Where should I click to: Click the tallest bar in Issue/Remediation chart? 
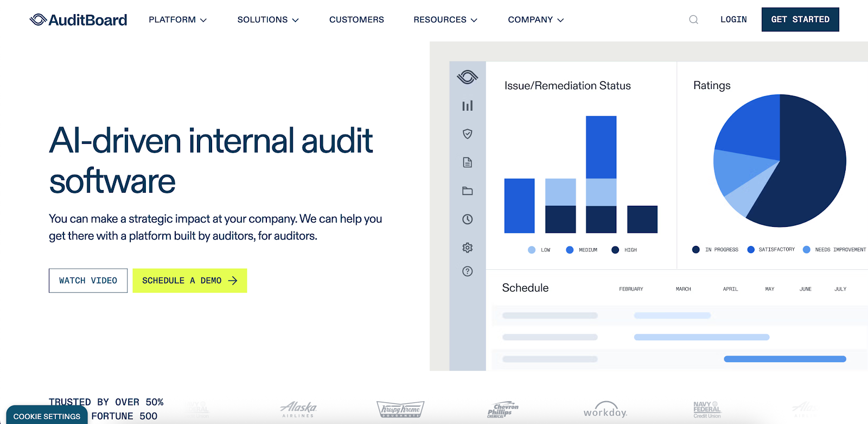pos(601,174)
